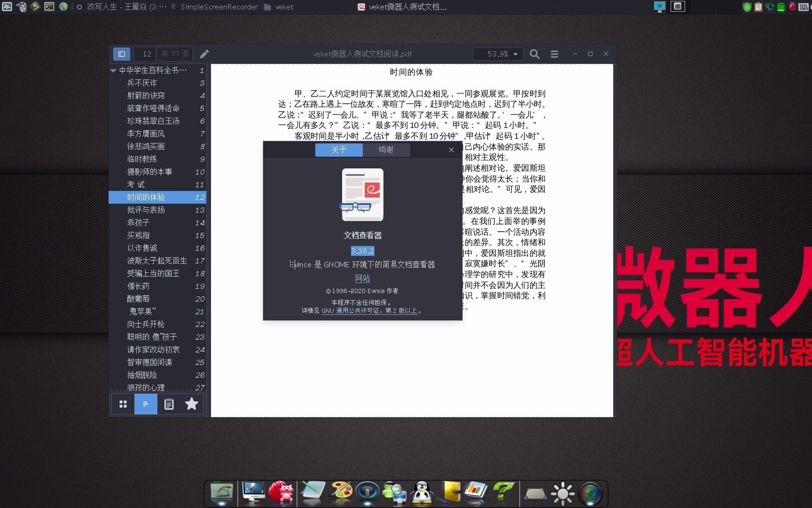Launch Firefox from the dock
812x508 pixels.
(x=281, y=492)
